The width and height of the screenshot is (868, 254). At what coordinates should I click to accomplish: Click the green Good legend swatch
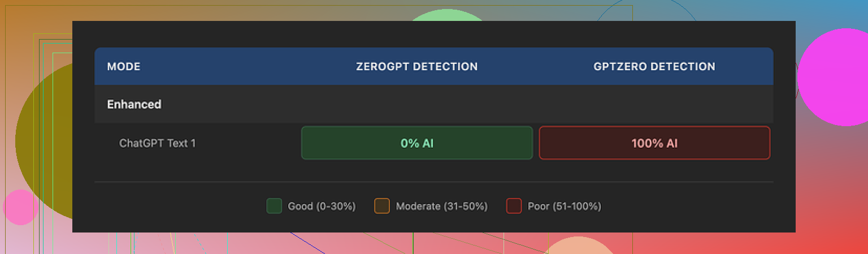(x=274, y=206)
